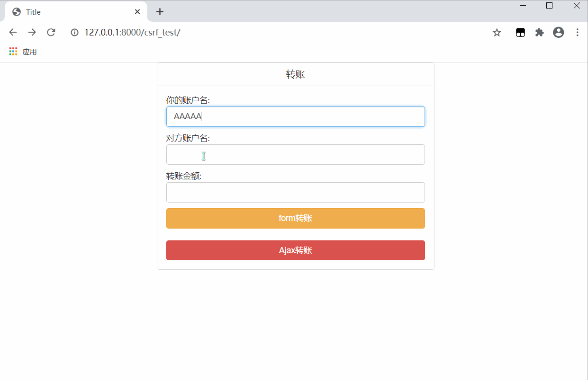Maximize the browser window
Image resolution: width=588 pixels, height=380 pixels.
pos(550,6)
